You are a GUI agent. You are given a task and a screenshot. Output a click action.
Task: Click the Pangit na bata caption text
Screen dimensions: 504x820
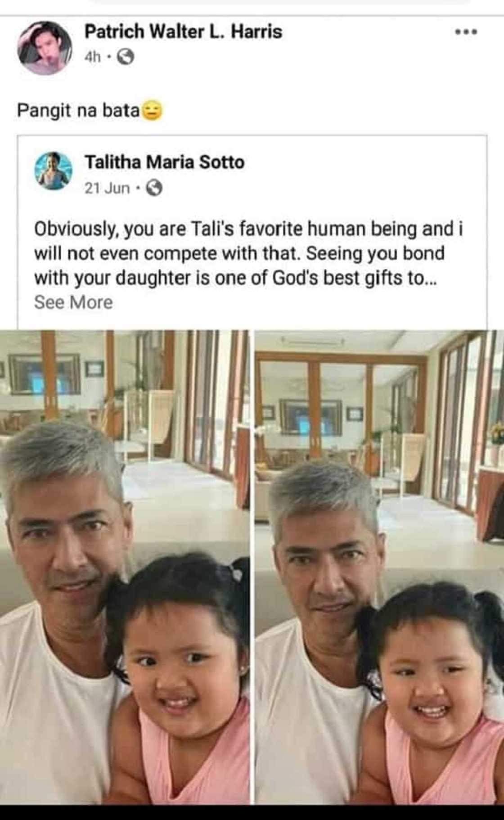coord(78,111)
